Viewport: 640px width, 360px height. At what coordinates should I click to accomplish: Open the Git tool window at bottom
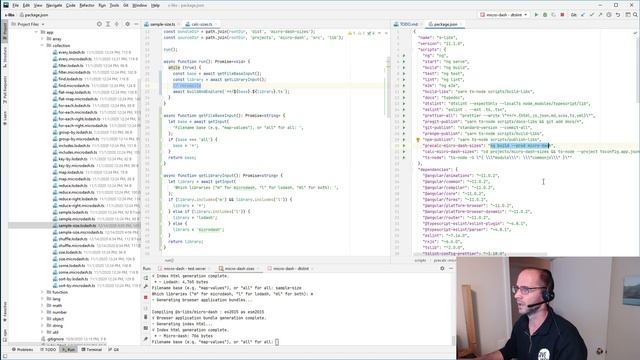(x=114, y=350)
